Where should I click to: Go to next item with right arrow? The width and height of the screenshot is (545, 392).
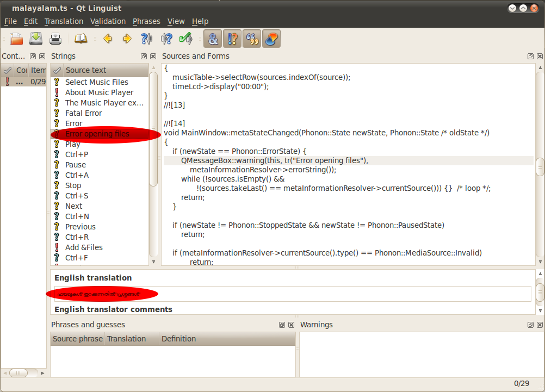127,39
